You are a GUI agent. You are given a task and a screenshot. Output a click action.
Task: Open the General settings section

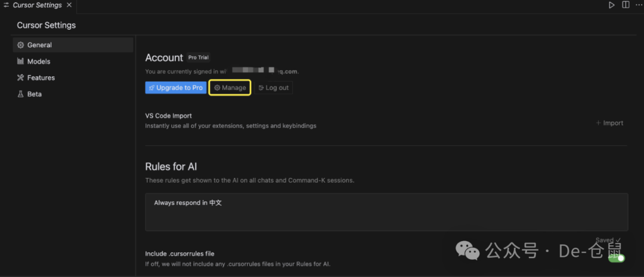73,45
